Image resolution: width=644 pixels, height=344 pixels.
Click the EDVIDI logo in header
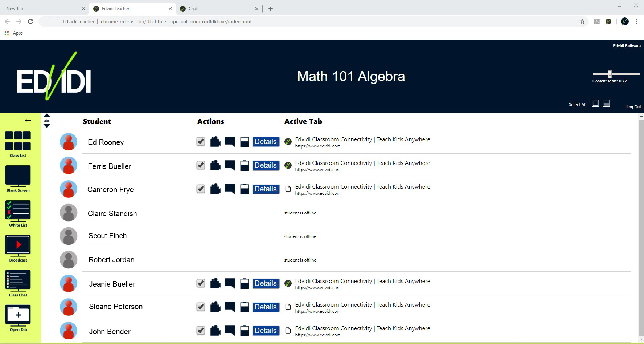coord(54,76)
